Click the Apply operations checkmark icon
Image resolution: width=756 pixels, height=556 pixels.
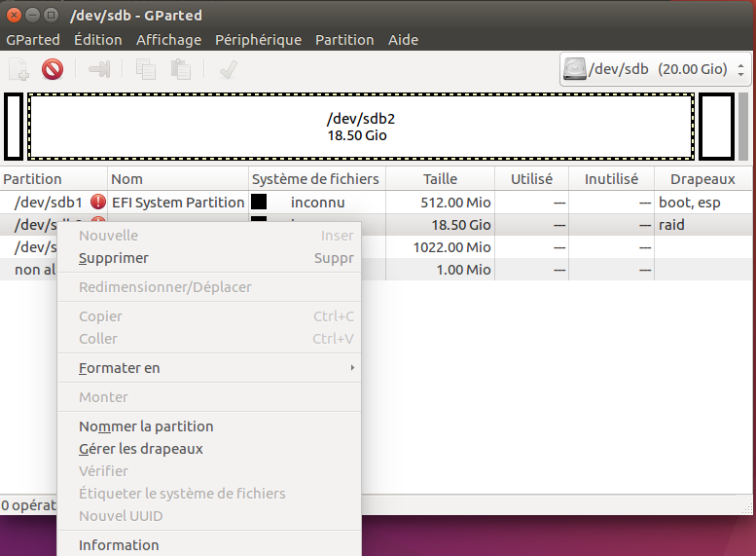click(229, 69)
